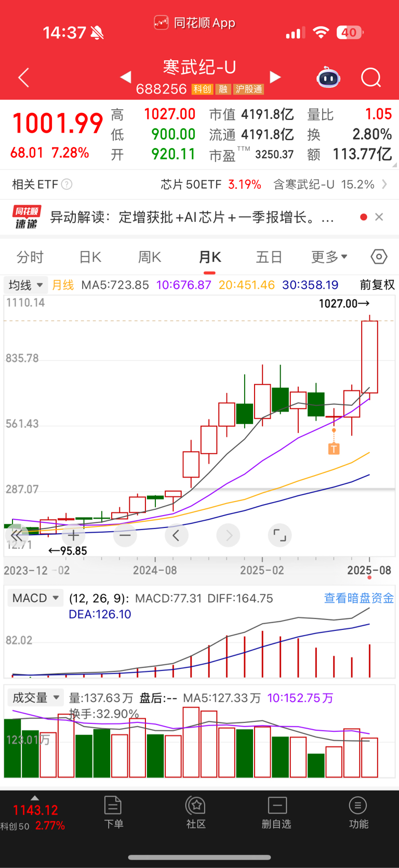Move chart cursor right one candle

229,535
